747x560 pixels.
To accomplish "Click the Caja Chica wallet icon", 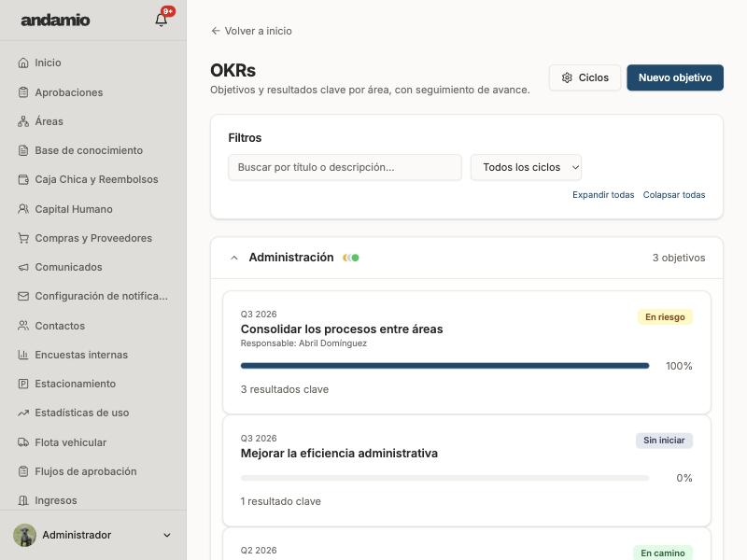I will coord(23,179).
